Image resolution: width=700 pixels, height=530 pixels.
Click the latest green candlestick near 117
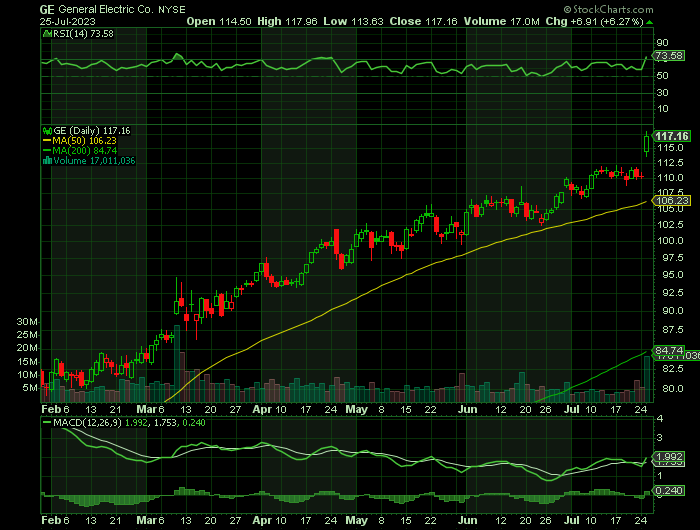646,144
